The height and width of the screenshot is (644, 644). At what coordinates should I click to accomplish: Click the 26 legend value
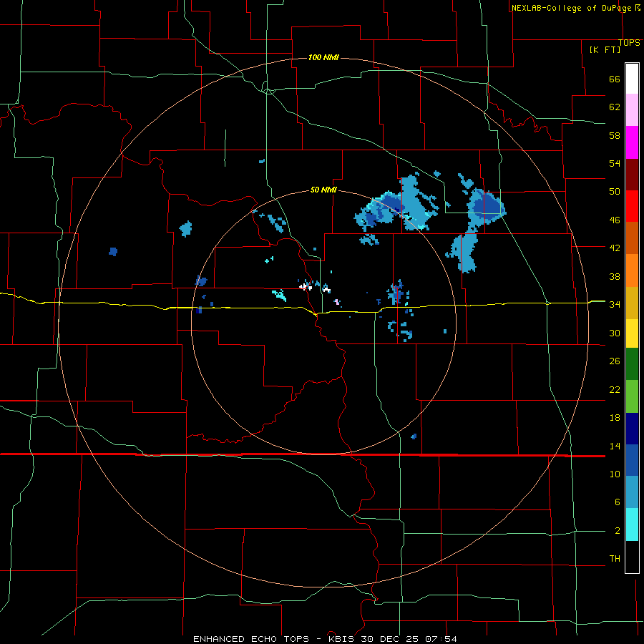click(615, 361)
